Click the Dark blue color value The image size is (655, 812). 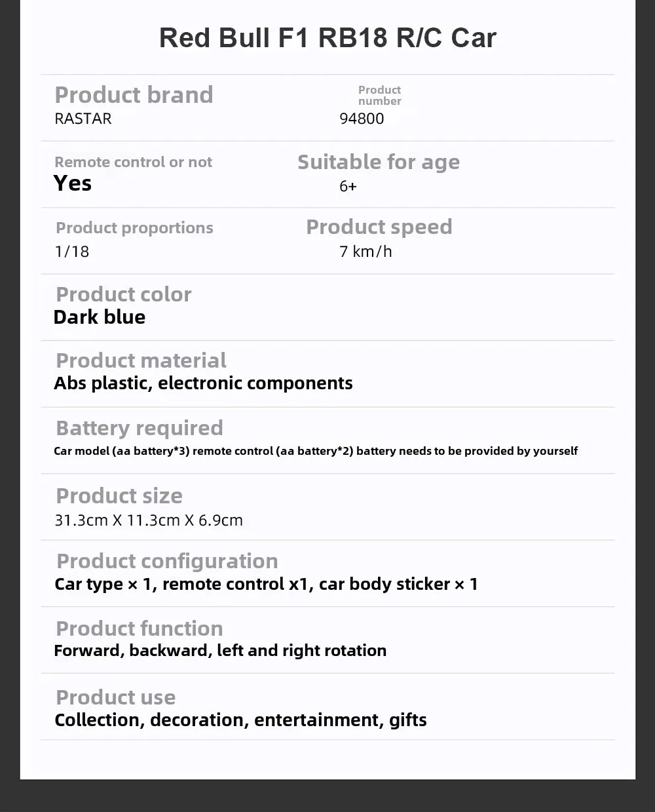pyautogui.click(x=100, y=317)
